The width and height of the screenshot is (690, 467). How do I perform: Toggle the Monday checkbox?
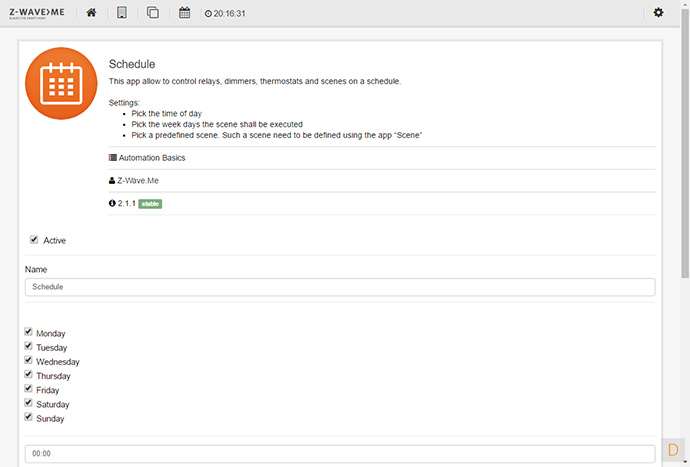(29, 332)
